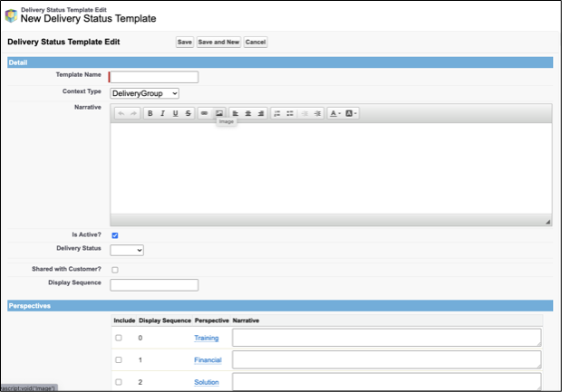Check the Shared with Customer? checkbox

115,270
